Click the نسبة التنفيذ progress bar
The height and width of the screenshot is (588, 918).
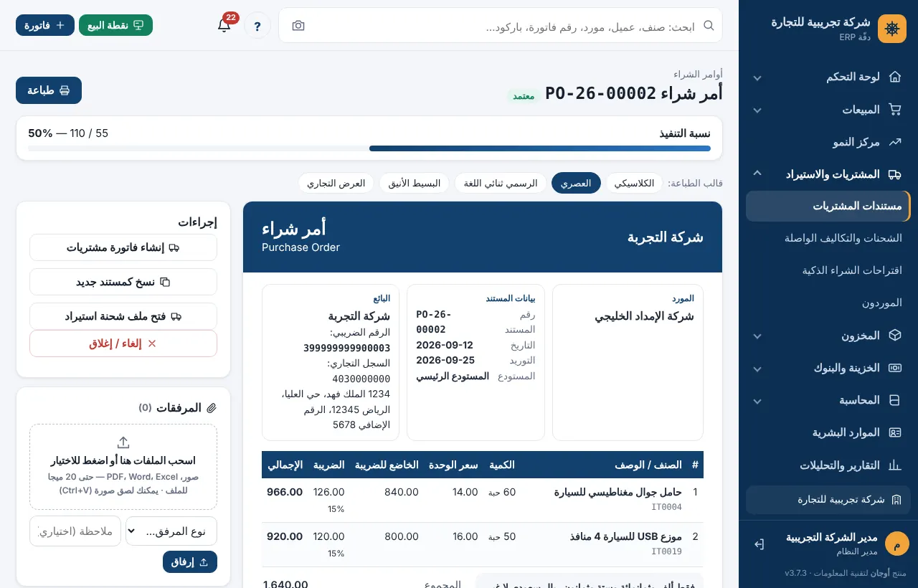[369, 148]
